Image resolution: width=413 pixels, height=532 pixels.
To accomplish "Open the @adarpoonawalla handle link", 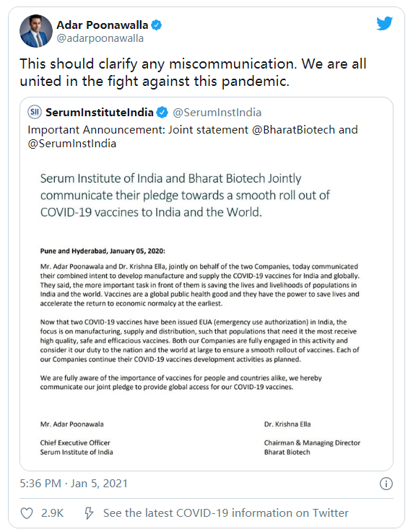I will 100,38.
